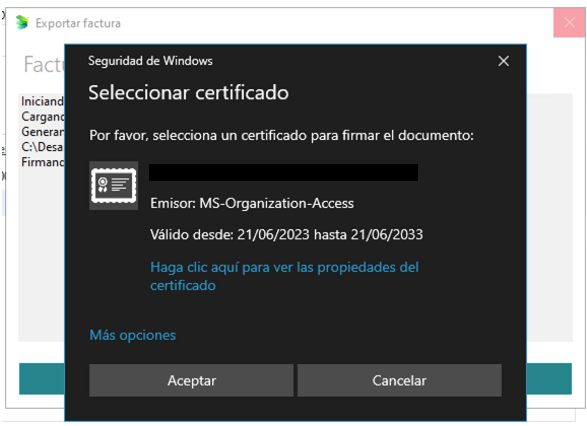Click the Exportar factura app logo
The width and height of the screenshot is (587, 426).
tap(22, 23)
